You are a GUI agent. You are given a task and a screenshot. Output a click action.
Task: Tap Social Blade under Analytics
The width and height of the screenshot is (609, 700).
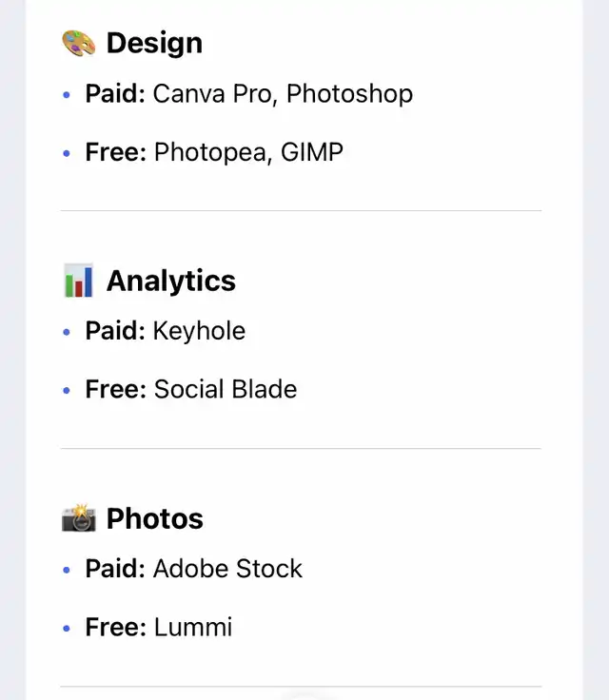226,389
